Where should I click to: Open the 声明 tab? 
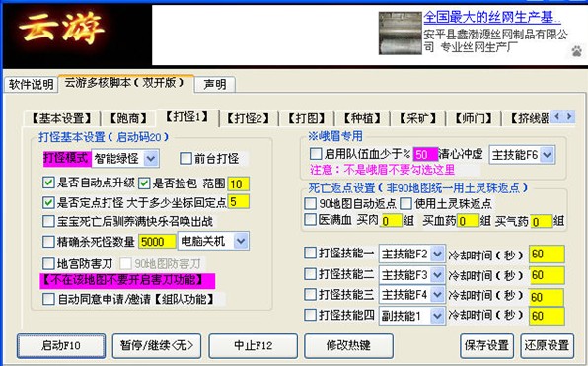(215, 84)
